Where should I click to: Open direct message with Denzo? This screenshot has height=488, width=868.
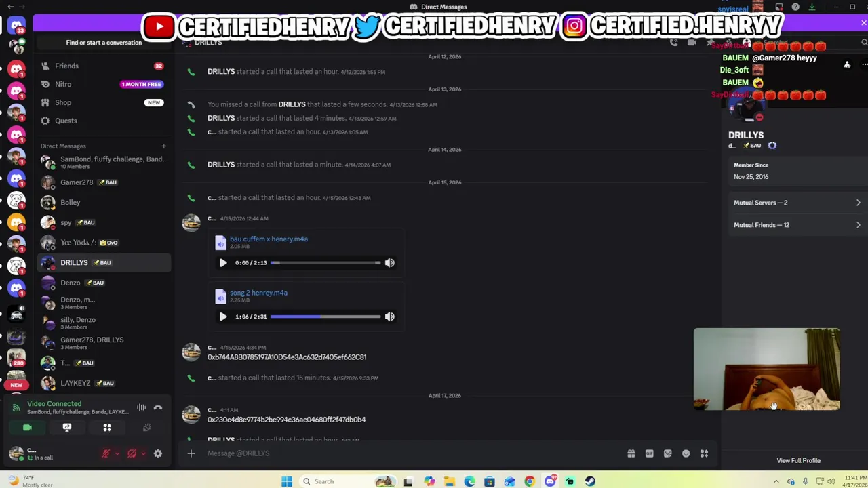click(104, 283)
